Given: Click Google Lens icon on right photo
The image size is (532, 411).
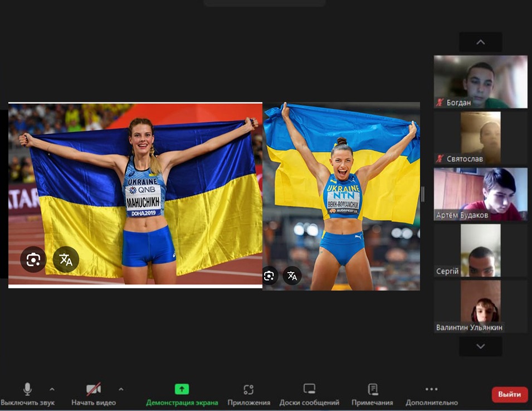Looking at the screenshot, I should [x=270, y=275].
